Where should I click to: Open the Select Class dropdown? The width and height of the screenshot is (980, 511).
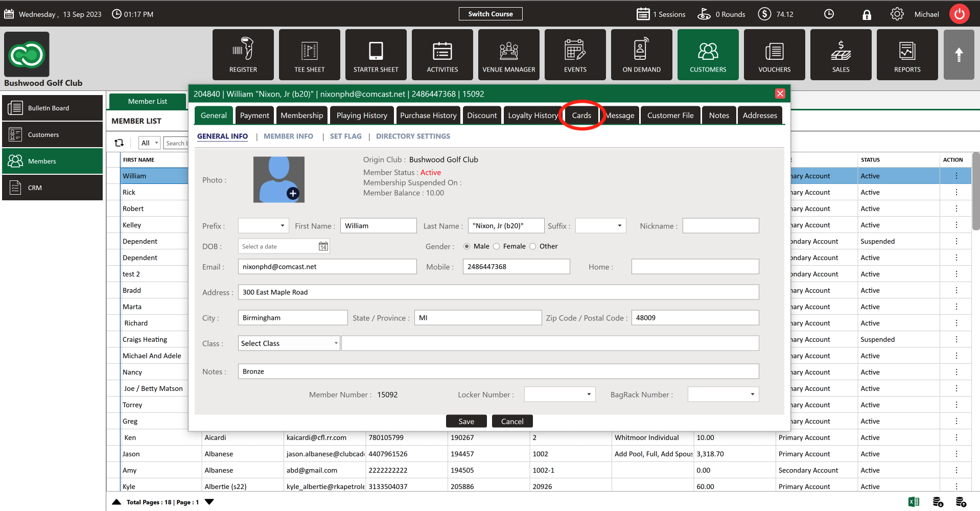tap(289, 343)
